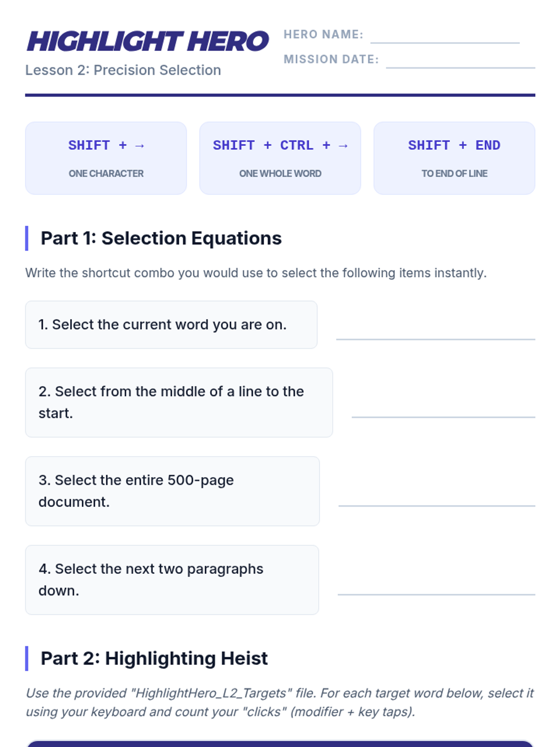This screenshot has height=747, width=560.
Task: Click the SHIFT + END shortcut card
Action: click(454, 158)
